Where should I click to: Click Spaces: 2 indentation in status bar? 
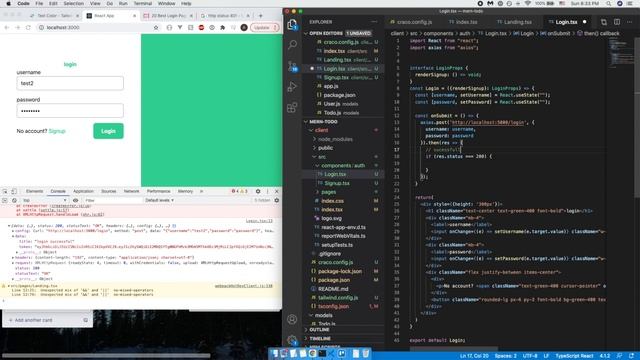tap(506, 356)
